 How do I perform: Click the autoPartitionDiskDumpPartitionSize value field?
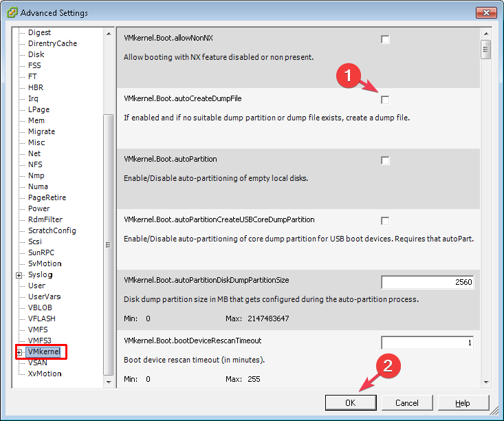tap(427, 282)
